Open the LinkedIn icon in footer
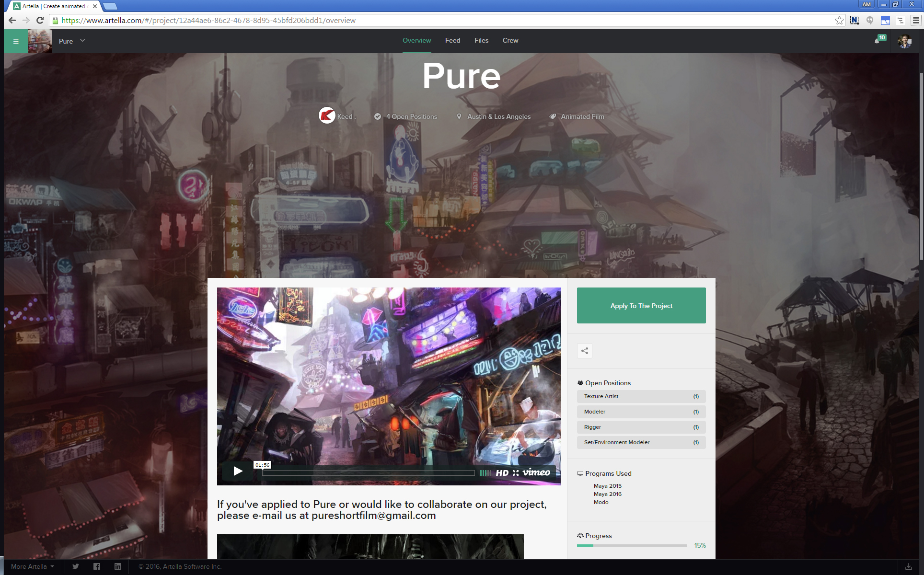The width and height of the screenshot is (924, 575). pos(118,566)
